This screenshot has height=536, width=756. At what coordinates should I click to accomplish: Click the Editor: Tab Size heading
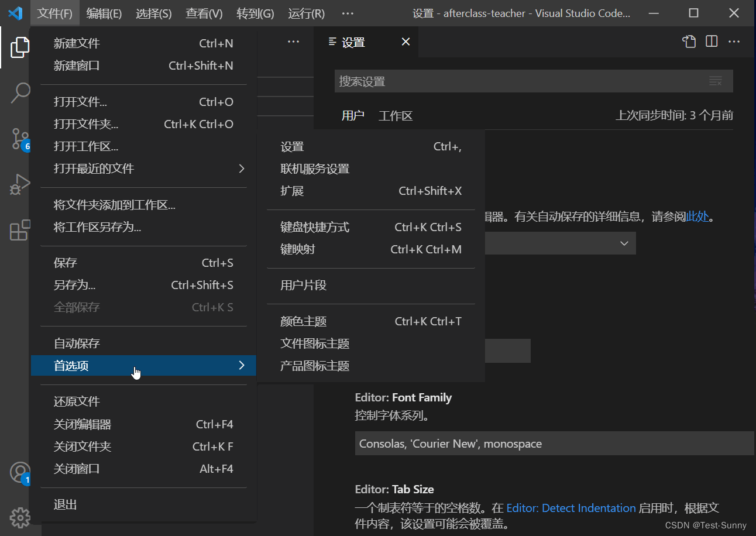pos(394,489)
